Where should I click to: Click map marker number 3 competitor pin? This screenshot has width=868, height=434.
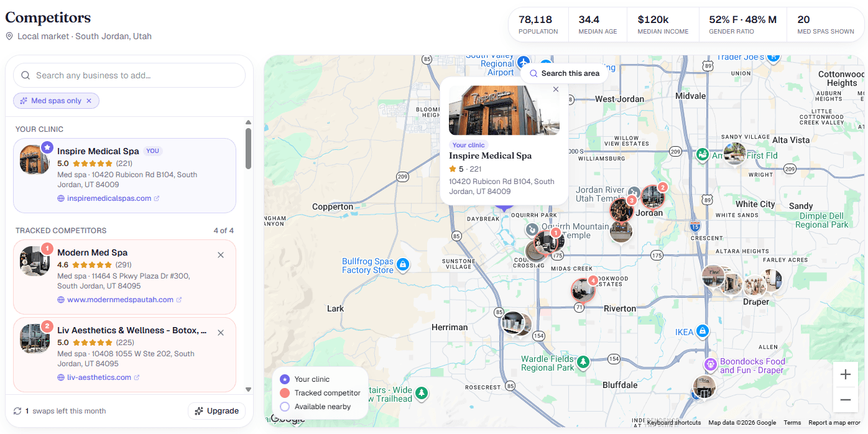[622, 210]
